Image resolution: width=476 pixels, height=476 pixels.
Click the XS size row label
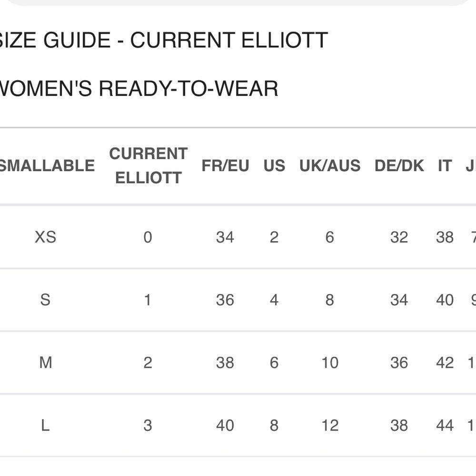(45, 237)
